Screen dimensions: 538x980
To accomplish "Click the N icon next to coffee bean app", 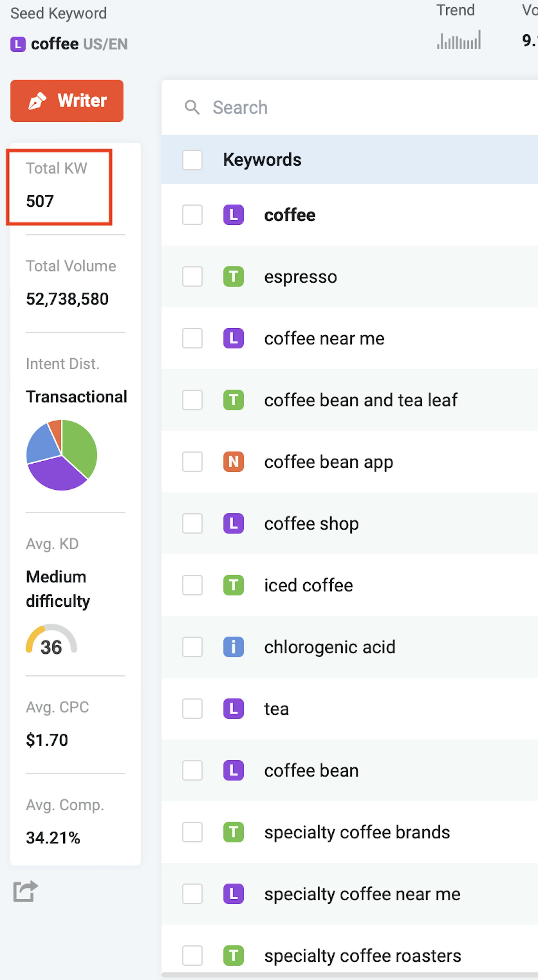I will (233, 462).
